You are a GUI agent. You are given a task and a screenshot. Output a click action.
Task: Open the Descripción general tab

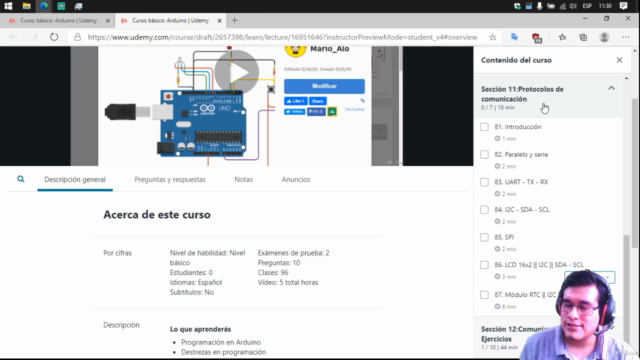[x=75, y=179]
